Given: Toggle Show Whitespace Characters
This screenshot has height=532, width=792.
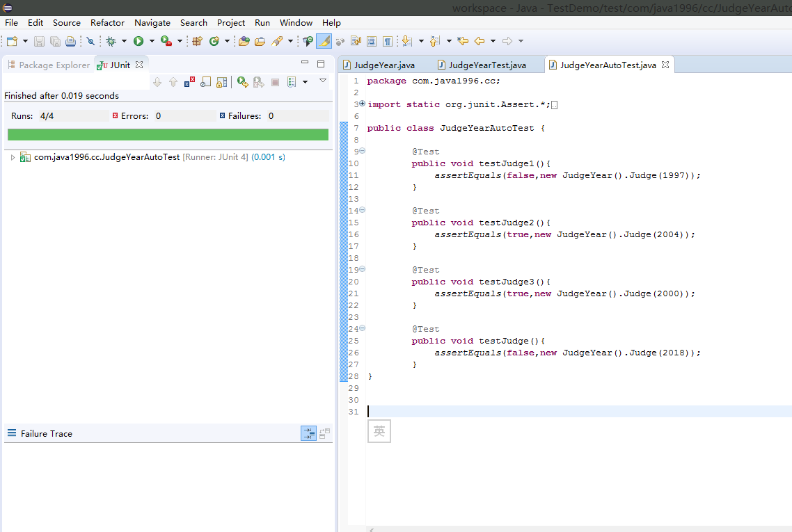Looking at the screenshot, I should coord(388,42).
